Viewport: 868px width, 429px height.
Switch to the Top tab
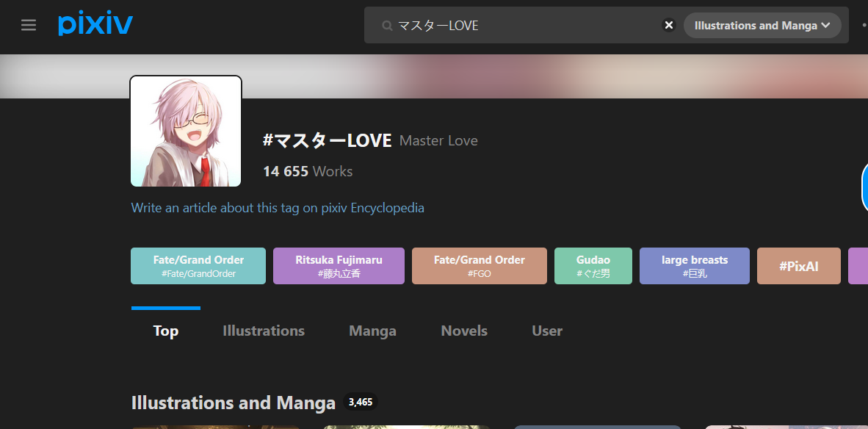click(x=165, y=331)
